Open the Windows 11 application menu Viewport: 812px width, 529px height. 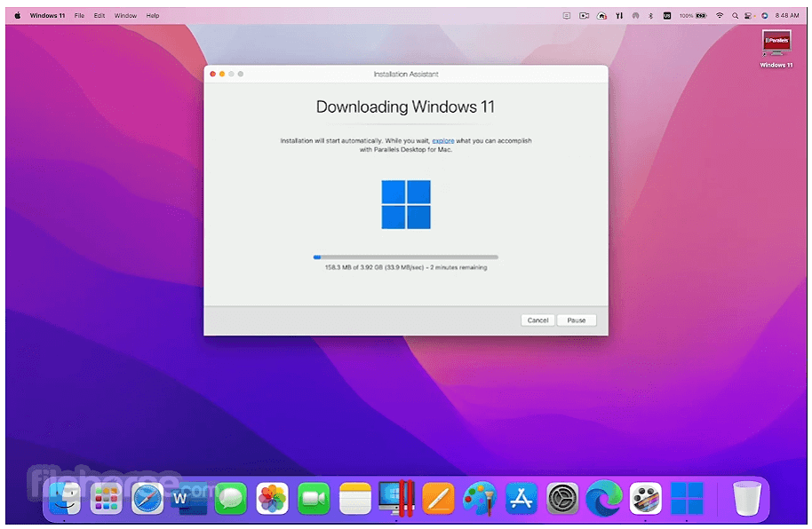pyautogui.click(x=47, y=15)
